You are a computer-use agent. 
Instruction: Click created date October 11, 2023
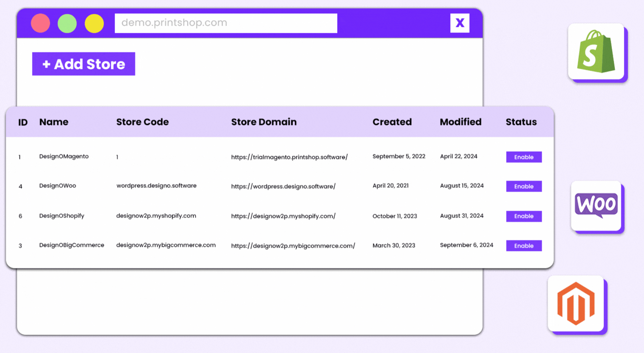[395, 216]
